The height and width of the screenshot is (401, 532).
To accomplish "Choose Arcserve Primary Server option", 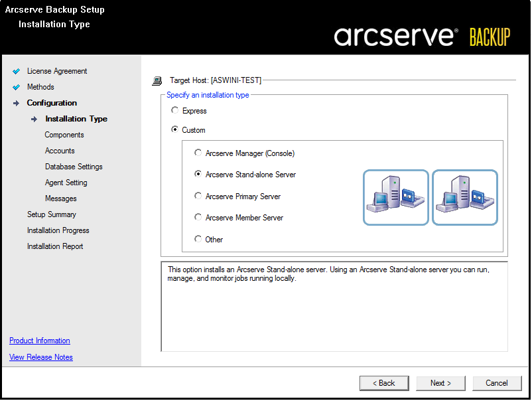I will pyautogui.click(x=198, y=197).
